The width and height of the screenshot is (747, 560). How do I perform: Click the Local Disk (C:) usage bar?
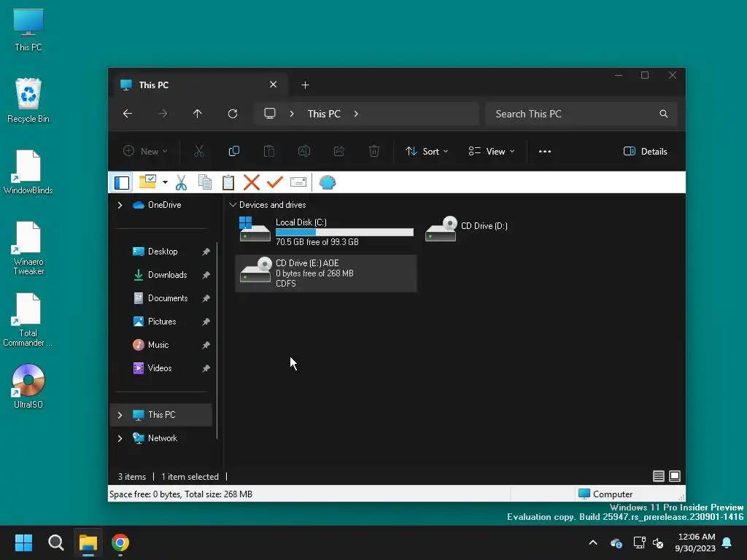click(x=344, y=232)
